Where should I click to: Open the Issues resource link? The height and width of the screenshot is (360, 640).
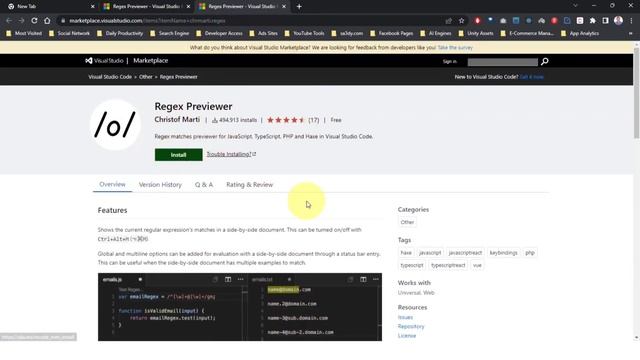coord(405,318)
